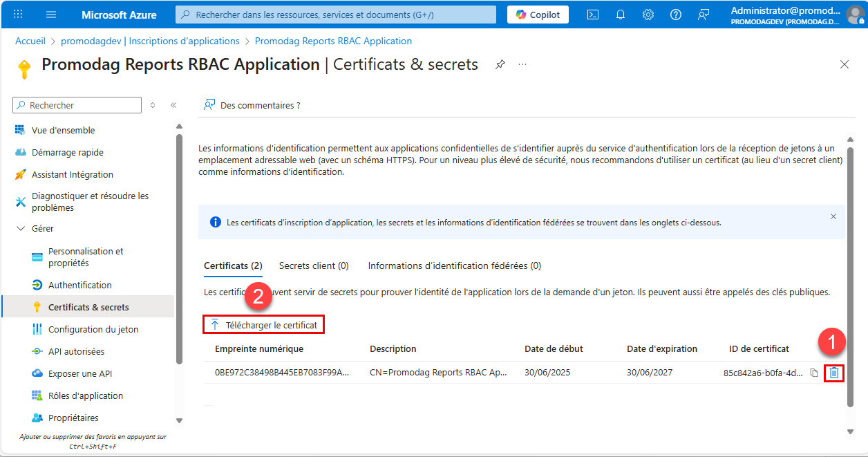868x457 pixels.
Task: Open the more options ellipsis next to title
Action: [x=522, y=64]
